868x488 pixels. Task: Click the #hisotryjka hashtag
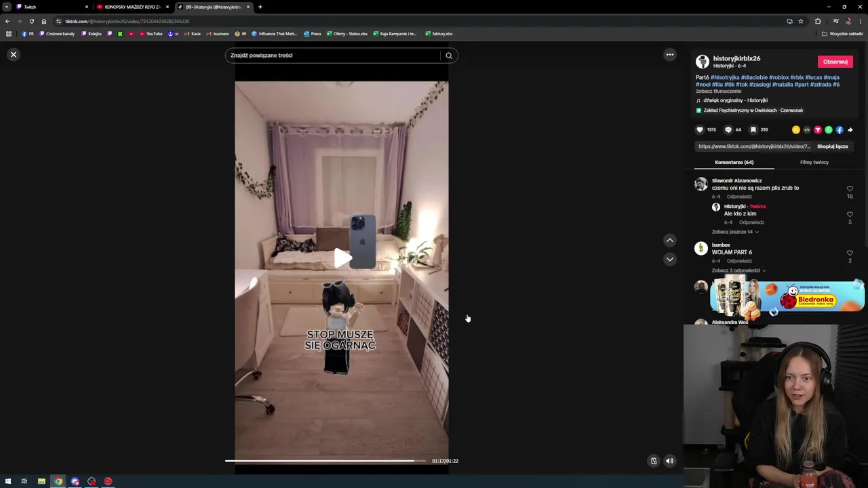click(x=725, y=78)
